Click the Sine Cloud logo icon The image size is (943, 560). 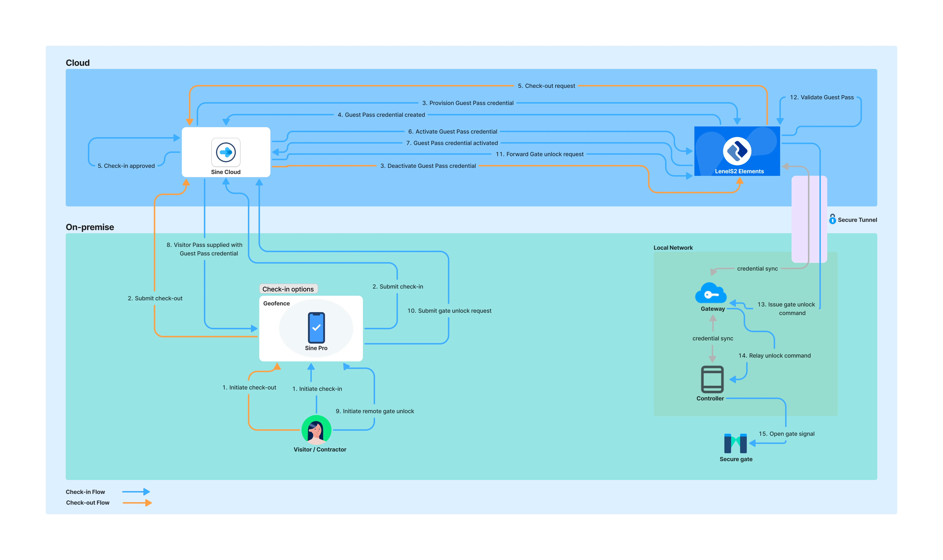pyautogui.click(x=226, y=152)
